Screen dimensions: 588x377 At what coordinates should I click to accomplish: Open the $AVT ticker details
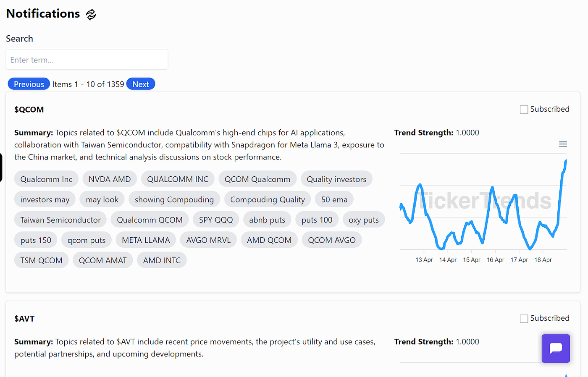coord(24,318)
